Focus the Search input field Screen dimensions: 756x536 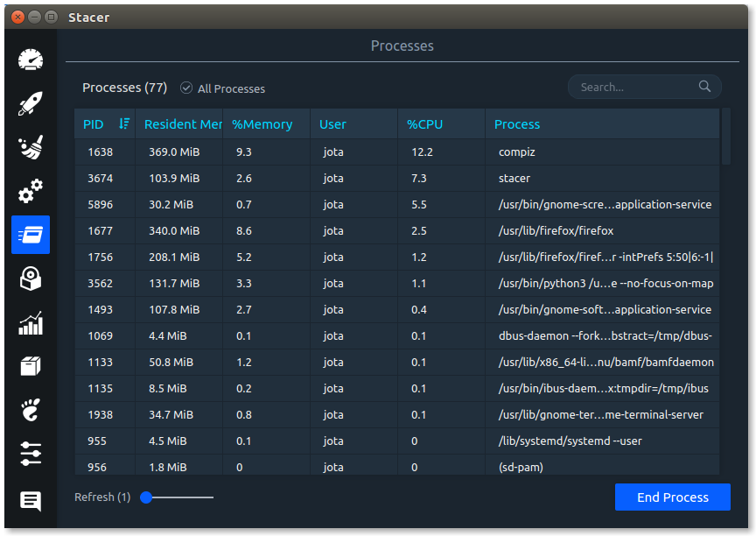pyautogui.click(x=645, y=87)
